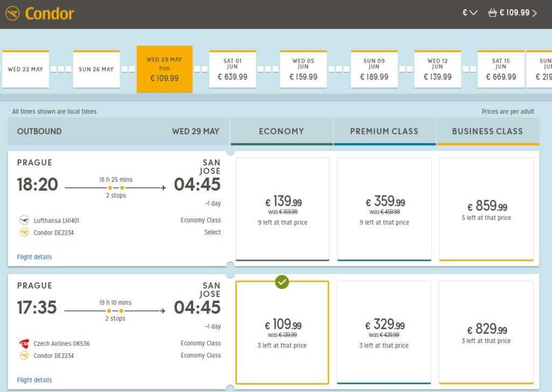Click the 18 h 25 mins duration text
Image resolution: width=552 pixels, height=392 pixels.
tap(116, 180)
